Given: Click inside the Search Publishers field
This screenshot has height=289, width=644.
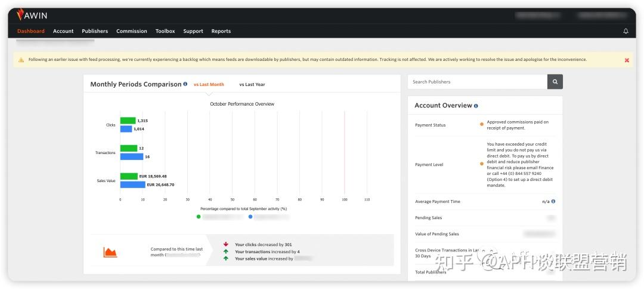Looking at the screenshot, I should tap(477, 82).
